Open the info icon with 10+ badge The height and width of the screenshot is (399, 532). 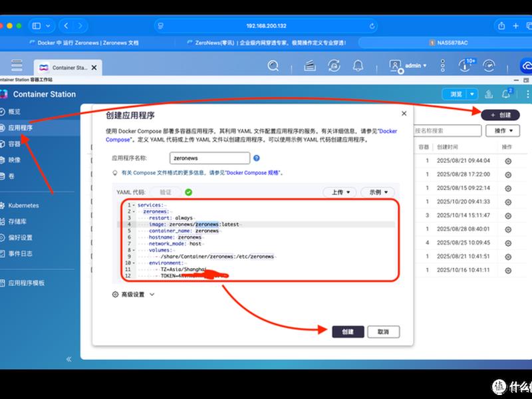(467, 65)
